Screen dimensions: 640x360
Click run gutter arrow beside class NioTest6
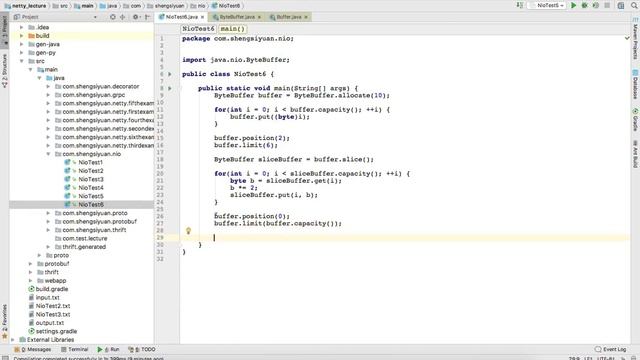click(170, 74)
